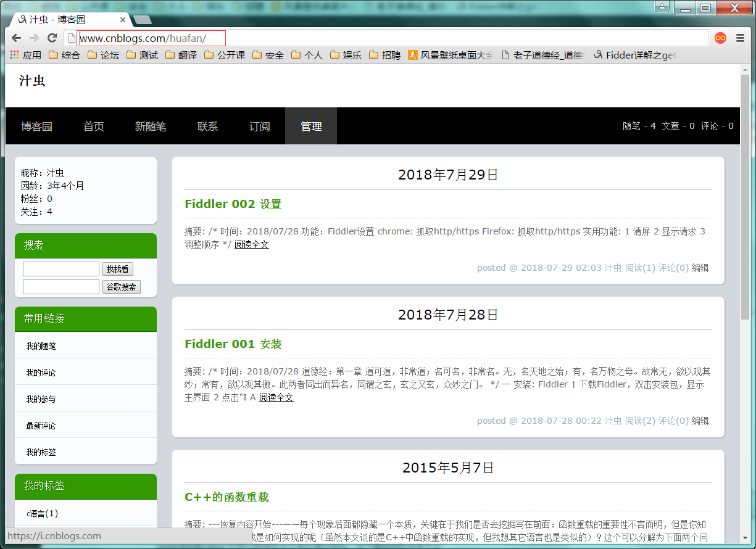Reload the page with the refresh icon
Image resolution: width=756 pixels, height=549 pixels.
tap(52, 38)
